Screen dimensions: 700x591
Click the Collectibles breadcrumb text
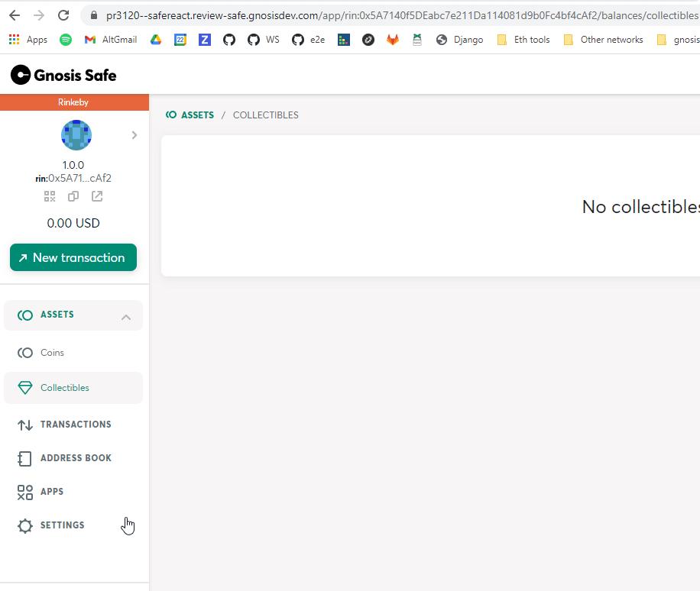tap(266, 115)
